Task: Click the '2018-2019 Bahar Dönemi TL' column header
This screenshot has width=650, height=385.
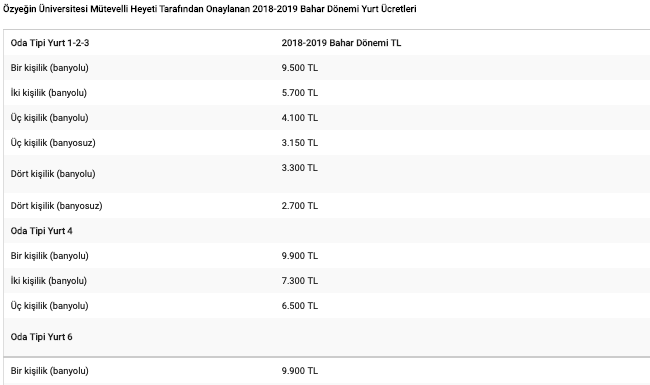Action: [x=341, y=43]
